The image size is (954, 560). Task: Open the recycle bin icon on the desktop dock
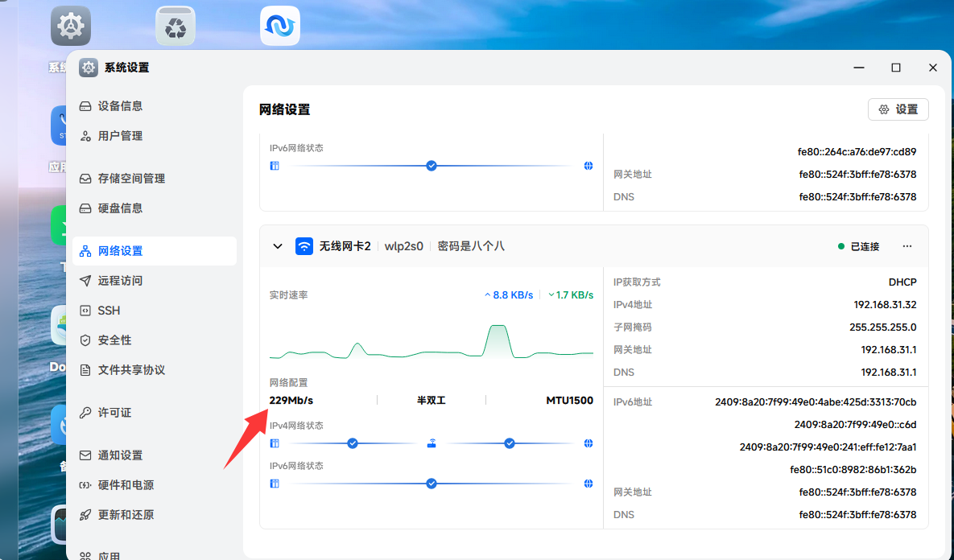[175, 25]
